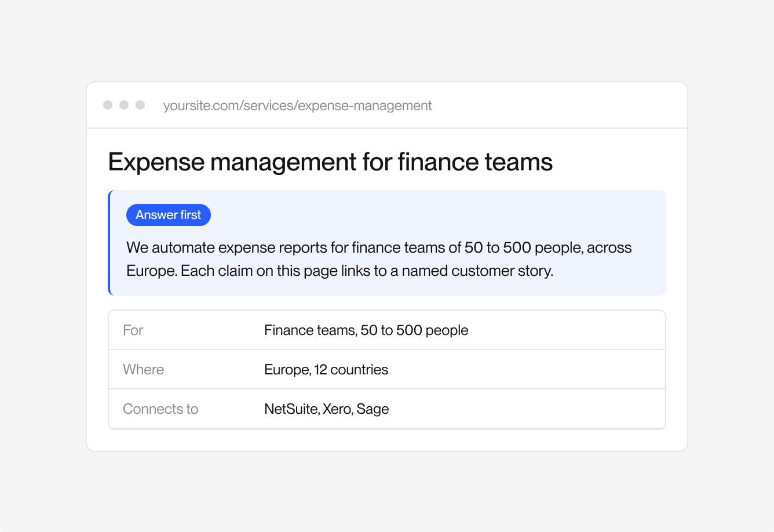Click the 'Where' row label
774x532 pixels.
[143, 370]
